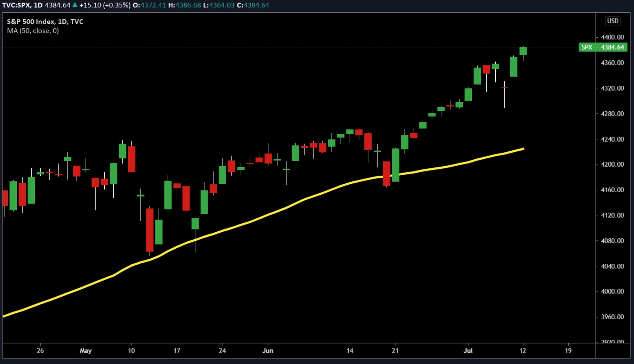This screenshot has width=634, height=364.
Task: Click the 4240.00 price axis label
Action: click(612, 139)
